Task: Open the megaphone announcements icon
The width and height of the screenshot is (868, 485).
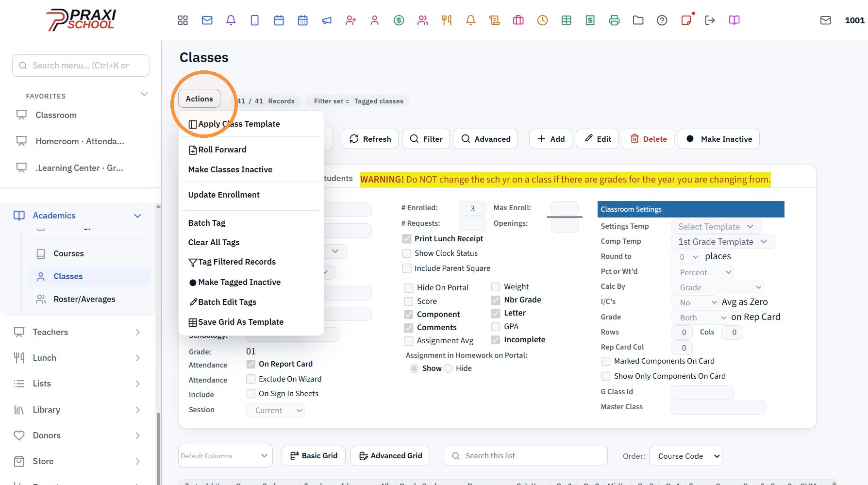Action: click(327, 20)
